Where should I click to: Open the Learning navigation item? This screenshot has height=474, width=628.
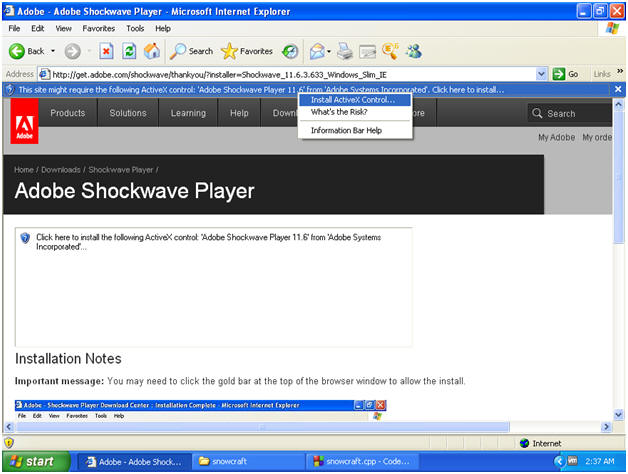[188, 113]
